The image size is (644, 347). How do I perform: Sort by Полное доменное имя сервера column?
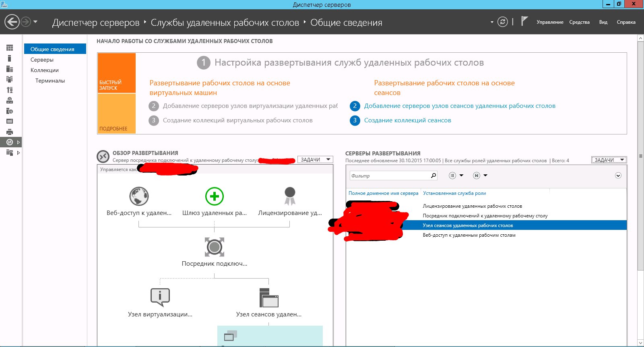click(x=383, y=193)
